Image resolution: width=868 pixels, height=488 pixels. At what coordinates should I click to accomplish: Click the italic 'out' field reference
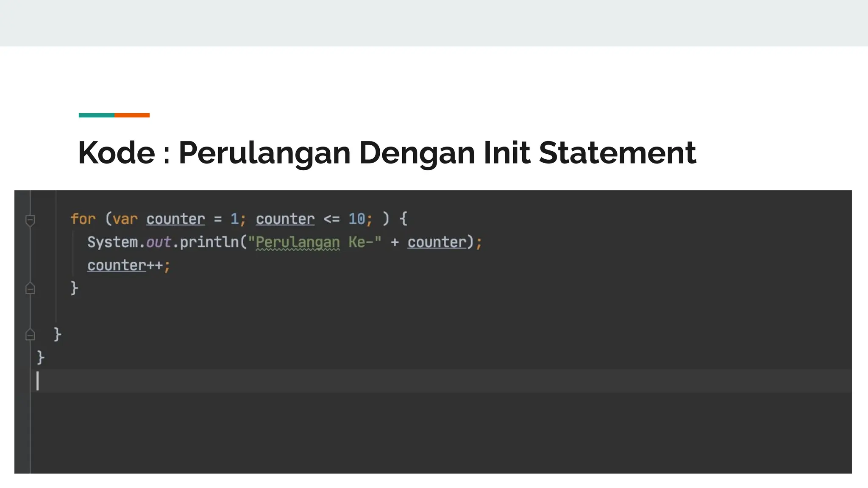[159, 242]
